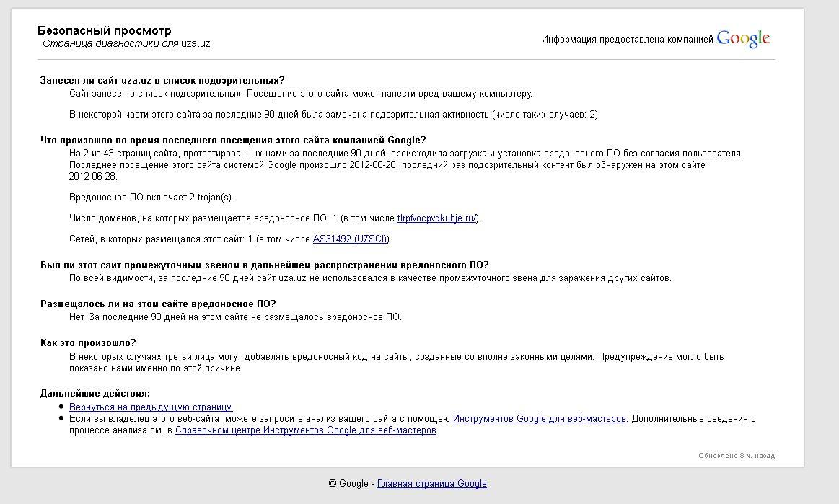Click the 'Безопасный просмотр' page title

[105, 31]
